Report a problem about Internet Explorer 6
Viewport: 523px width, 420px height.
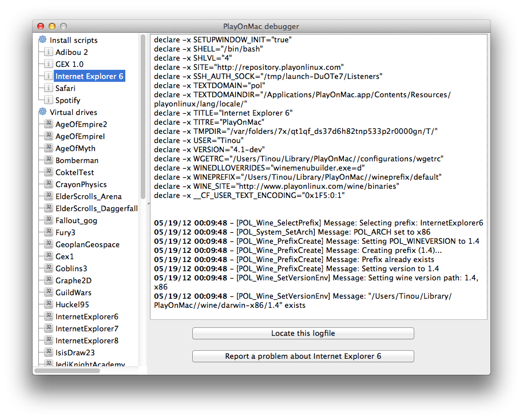click(x=303, y=356)
